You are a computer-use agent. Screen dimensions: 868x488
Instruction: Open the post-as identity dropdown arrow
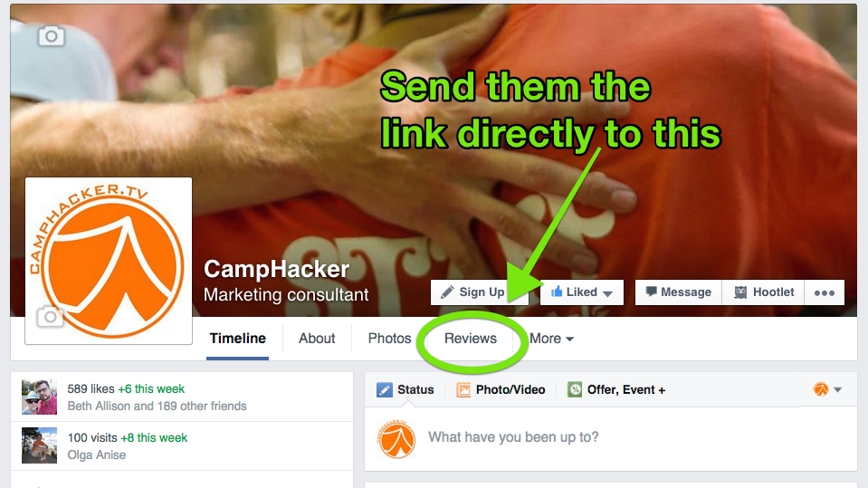837,390
